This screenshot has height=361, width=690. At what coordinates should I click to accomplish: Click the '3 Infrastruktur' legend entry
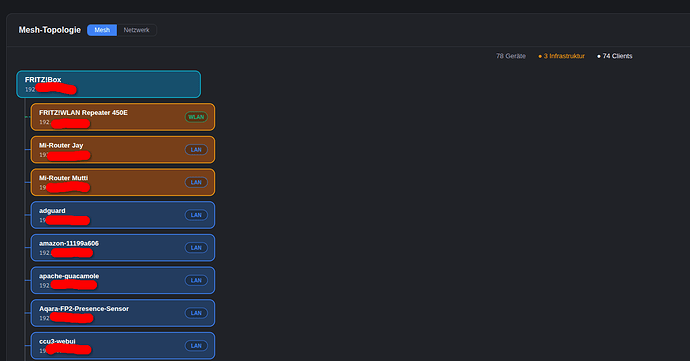click(562, 56)
